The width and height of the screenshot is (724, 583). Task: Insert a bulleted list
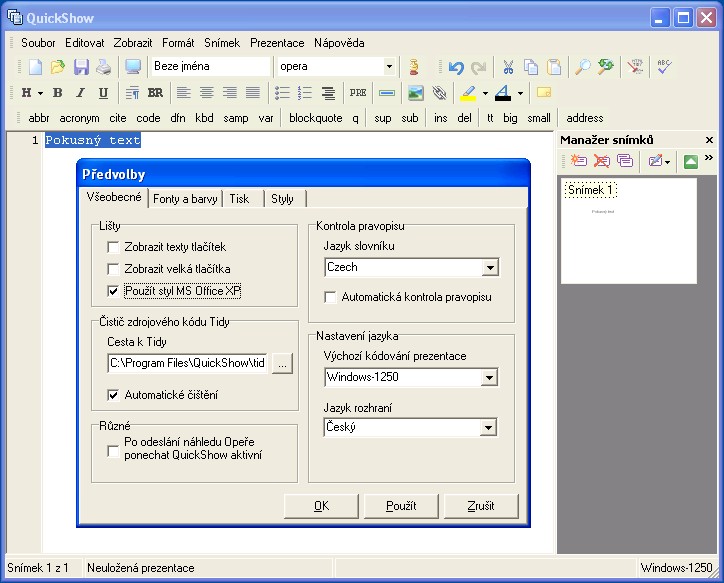click(282, 93)
